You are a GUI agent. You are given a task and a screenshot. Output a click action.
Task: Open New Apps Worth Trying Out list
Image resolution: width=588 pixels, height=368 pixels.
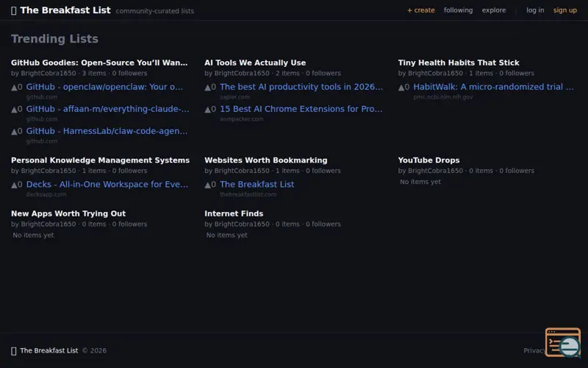pyautogui.click(x=68, y=213)
